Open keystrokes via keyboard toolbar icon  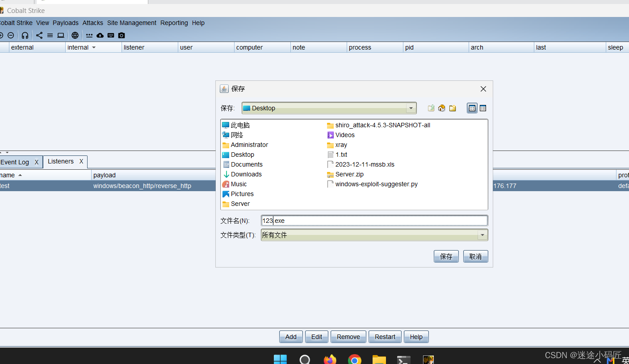point(111,35)
